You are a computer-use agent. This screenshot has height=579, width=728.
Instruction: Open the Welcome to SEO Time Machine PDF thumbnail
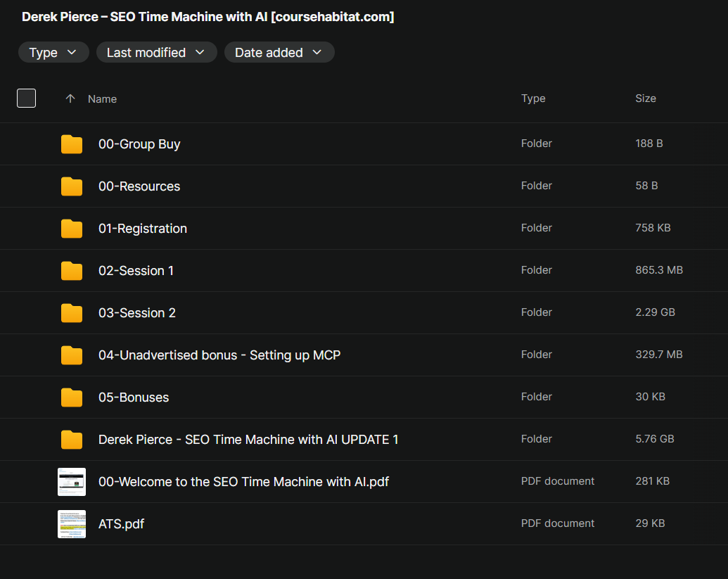coord(72,482)
